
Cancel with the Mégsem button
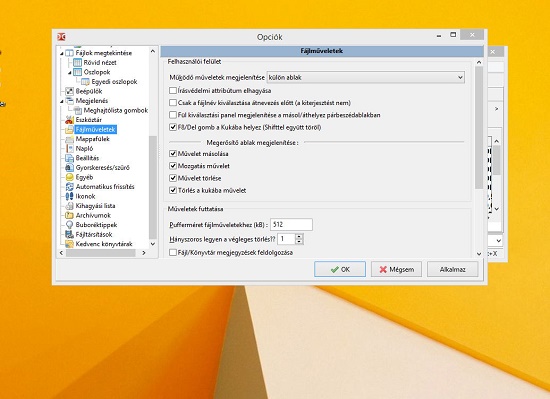point(396,269)
